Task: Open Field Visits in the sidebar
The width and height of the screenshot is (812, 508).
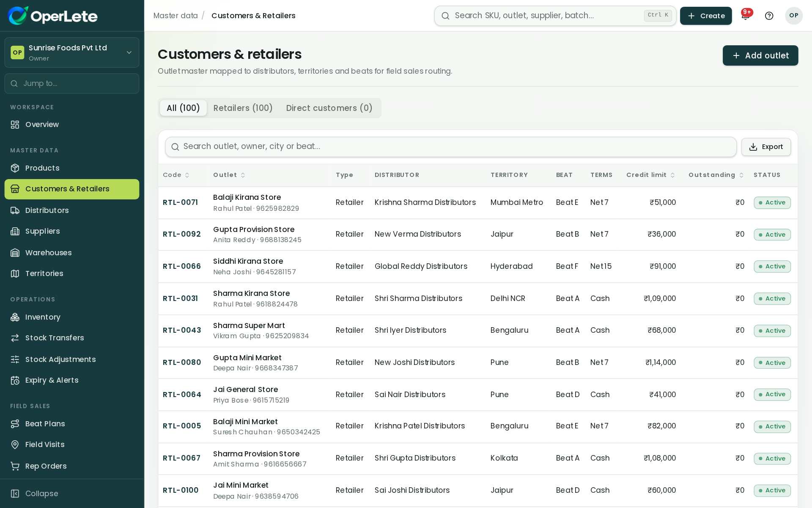Action: click(x=72, y=444)
